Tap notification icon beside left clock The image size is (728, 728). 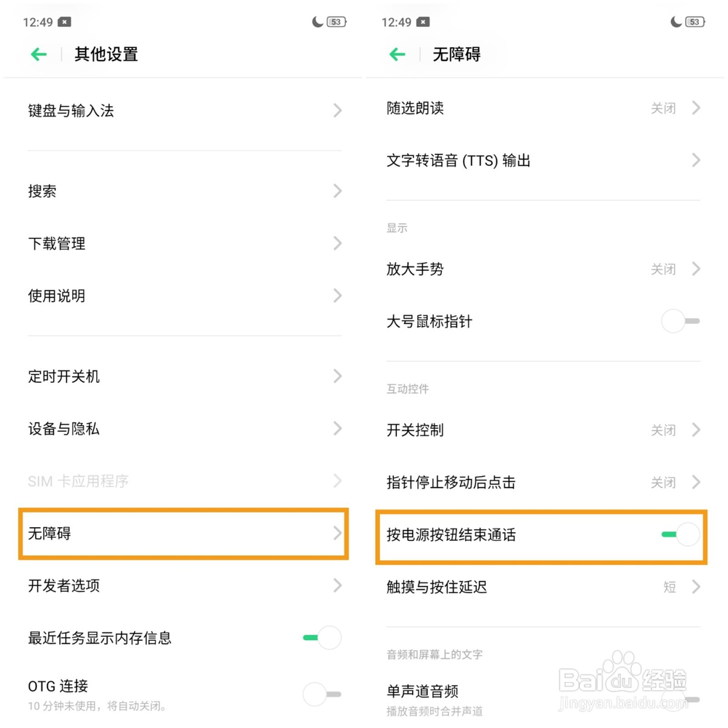tap(65, 23)
